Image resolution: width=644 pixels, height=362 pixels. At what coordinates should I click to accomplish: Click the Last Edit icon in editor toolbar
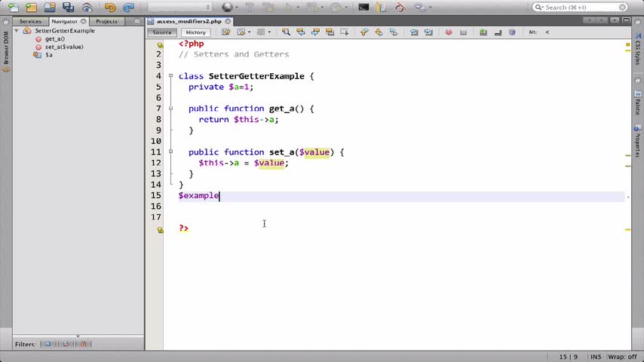[225, 32]
